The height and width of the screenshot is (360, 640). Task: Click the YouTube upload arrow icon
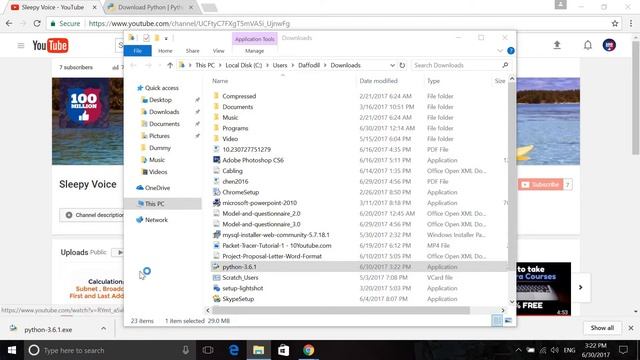pyautogui.click(x=557, y=45)
